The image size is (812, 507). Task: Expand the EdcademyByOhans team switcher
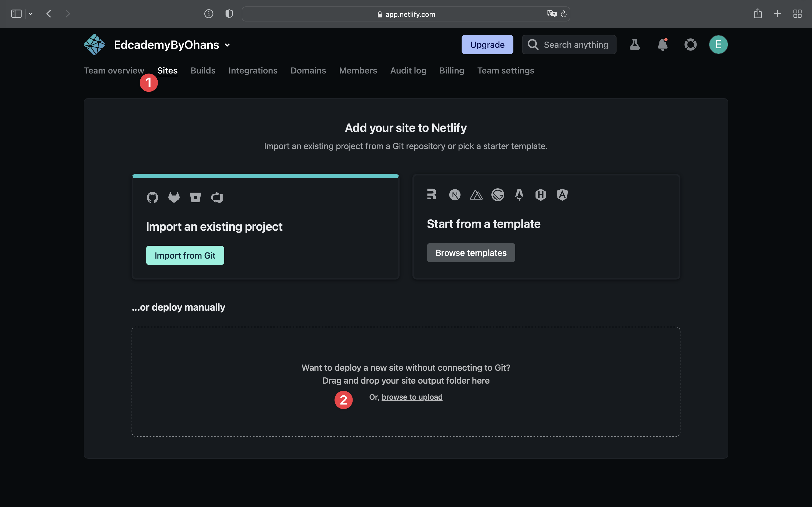(x=227, y=45)
